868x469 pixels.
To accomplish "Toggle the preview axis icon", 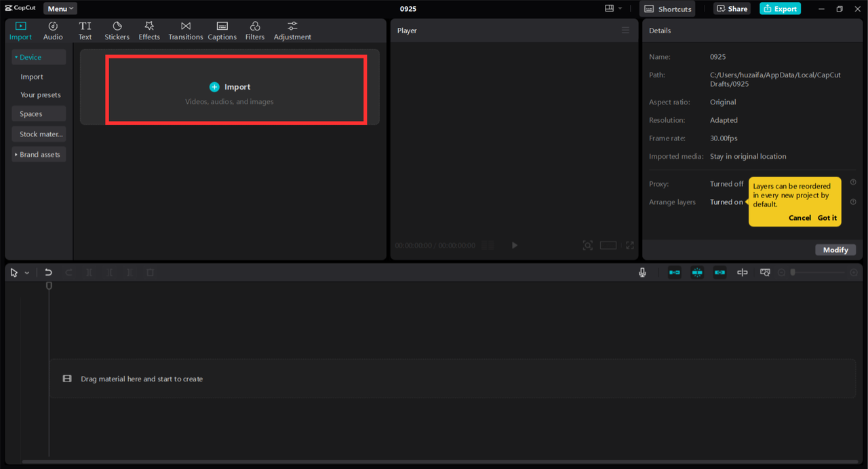I will coord(743,272).
